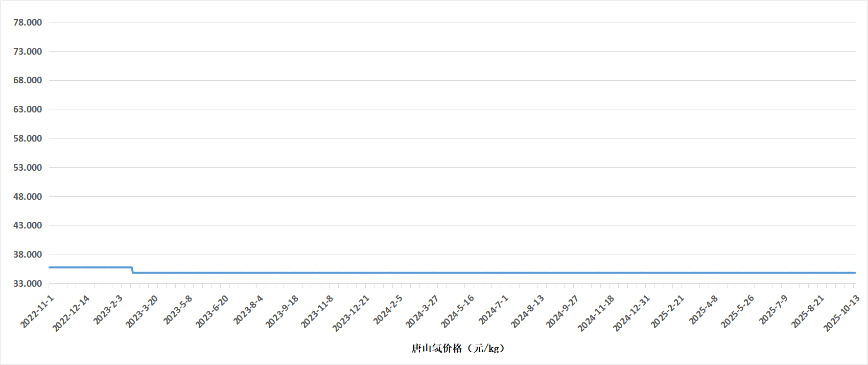Select the 53.000 y-axis value label
The width and height of the screenshot is (868, 365).
(28, 168)
